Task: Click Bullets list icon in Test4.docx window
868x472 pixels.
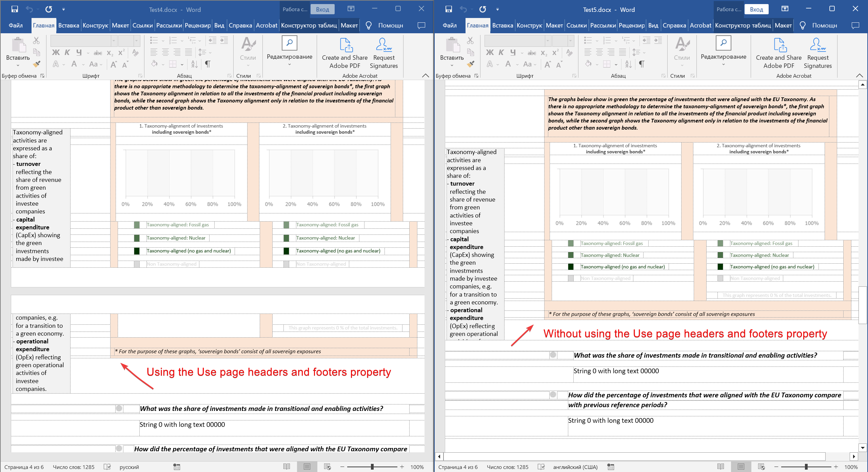Action: point(154,41)
